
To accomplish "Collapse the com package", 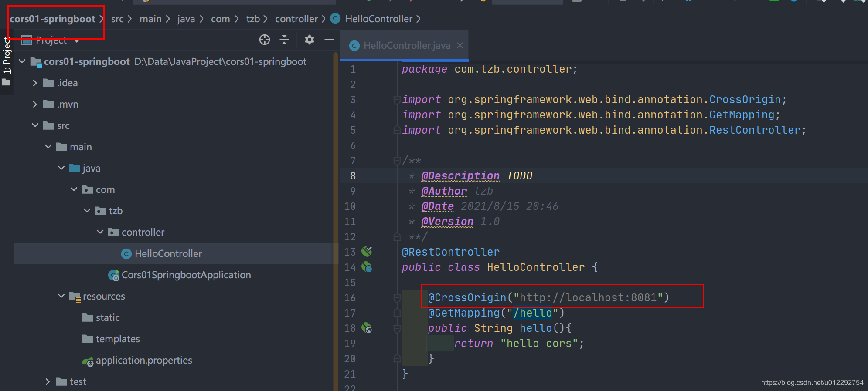I will [74, 189].
